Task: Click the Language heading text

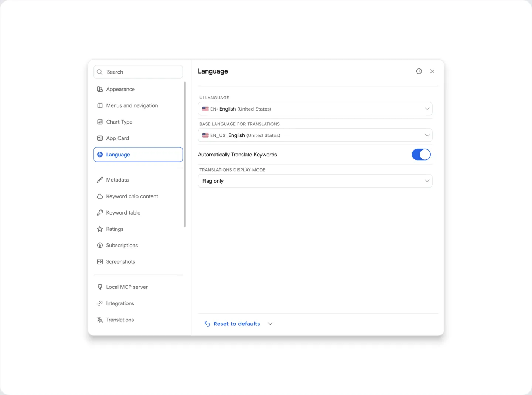Action: [213, 71]
